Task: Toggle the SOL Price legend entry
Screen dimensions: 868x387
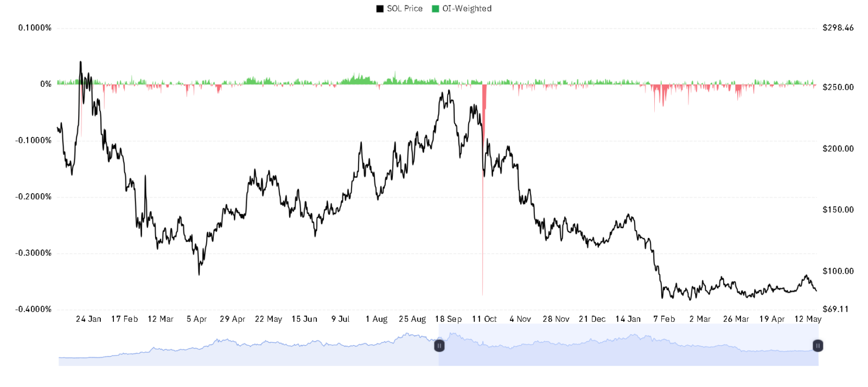Action: (x=399, y=9)
